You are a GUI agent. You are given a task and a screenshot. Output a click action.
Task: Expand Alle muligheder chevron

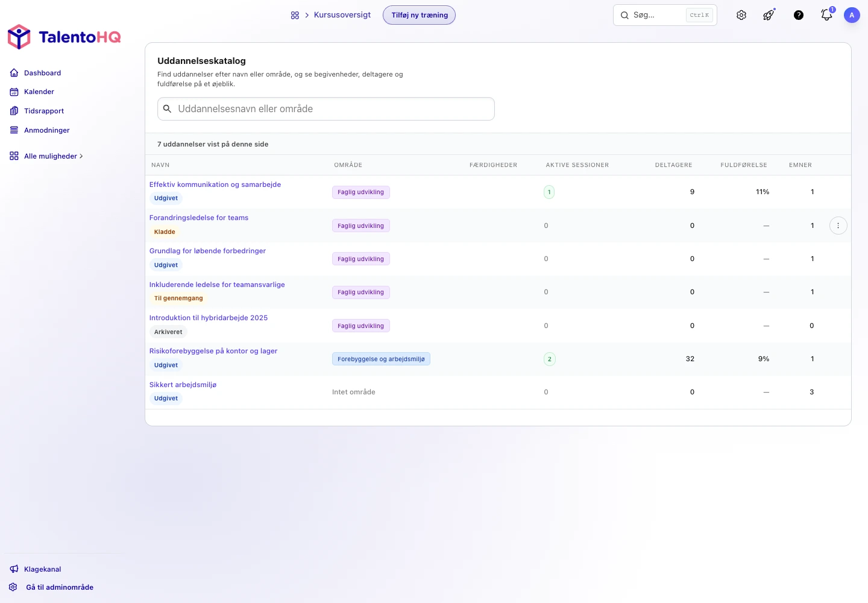pos(81,156)
